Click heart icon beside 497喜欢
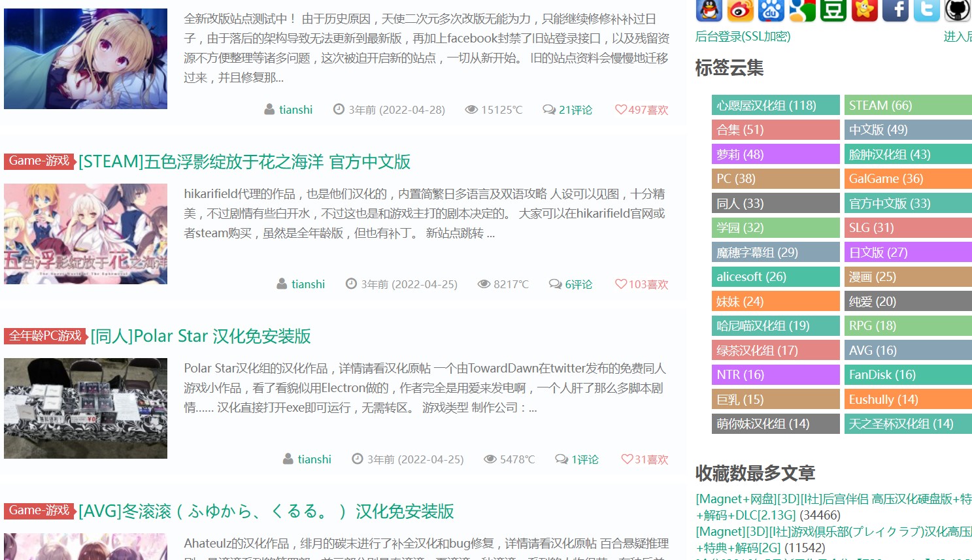 click(620, 110)
